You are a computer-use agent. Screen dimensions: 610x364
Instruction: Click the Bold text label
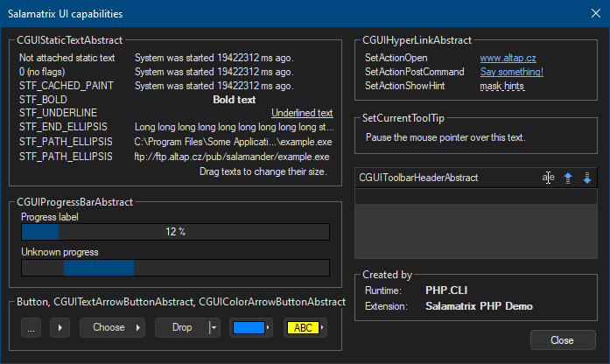tap(235, 100)
